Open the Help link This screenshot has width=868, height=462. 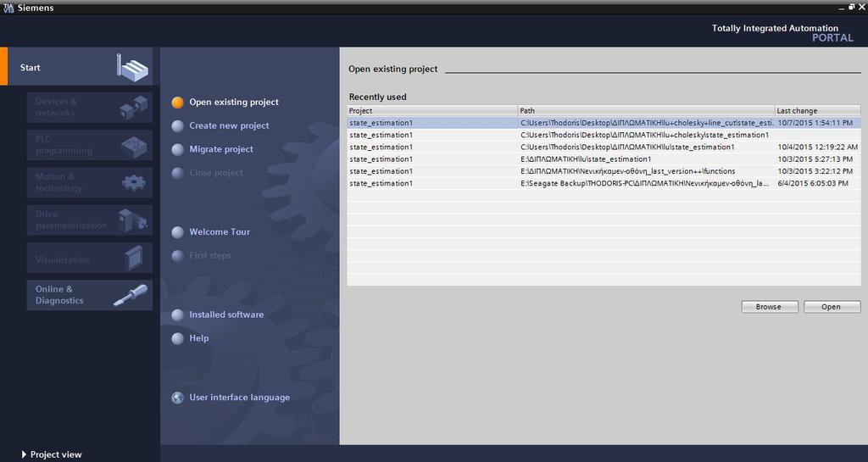(198, 338)
